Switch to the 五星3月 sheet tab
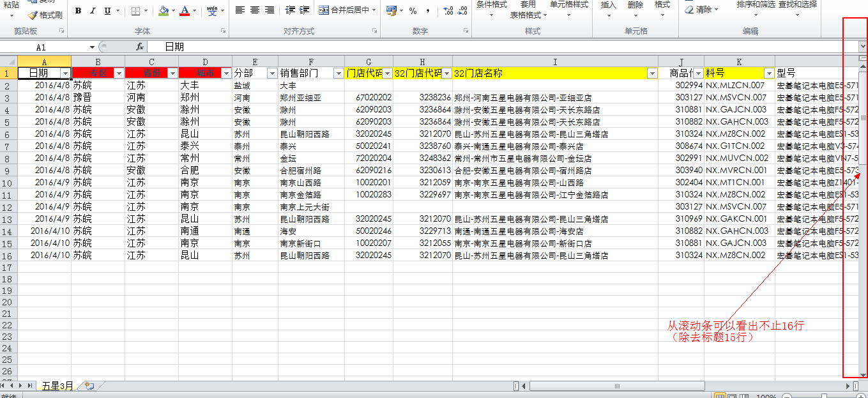This screenshot has width=868, height=398. (x=59, y=385)
